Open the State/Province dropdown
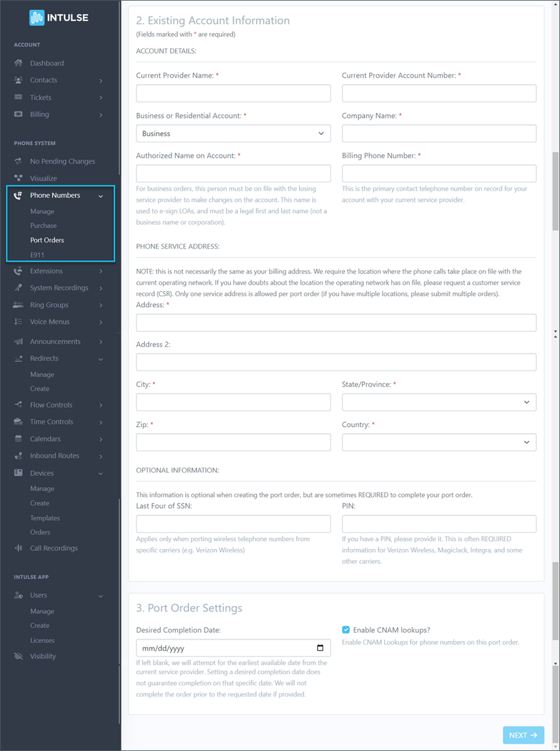This screenshot has height=751, width=560. coord(439,402)
